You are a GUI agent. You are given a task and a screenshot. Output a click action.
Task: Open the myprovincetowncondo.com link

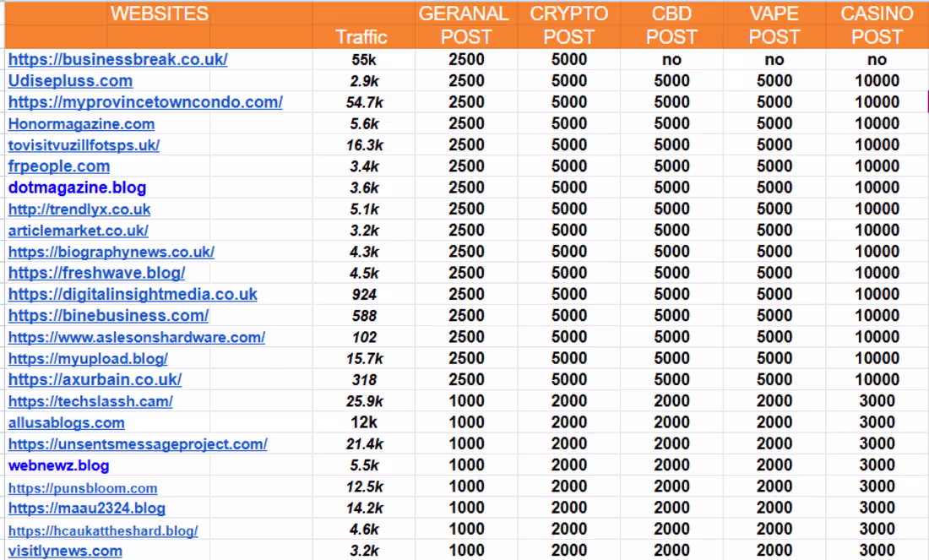tap(145, 102)
